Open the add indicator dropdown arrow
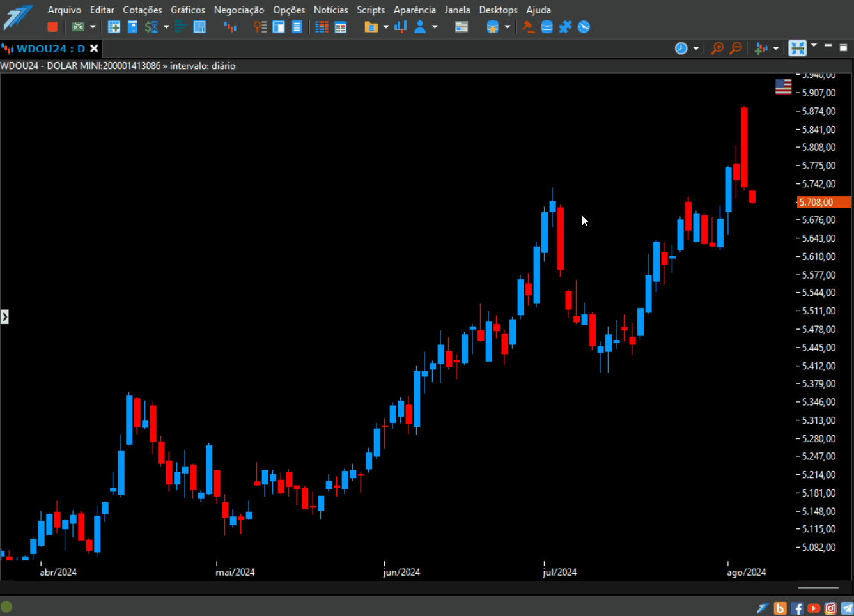Screen dimensions: 854x616 (776, 49)
